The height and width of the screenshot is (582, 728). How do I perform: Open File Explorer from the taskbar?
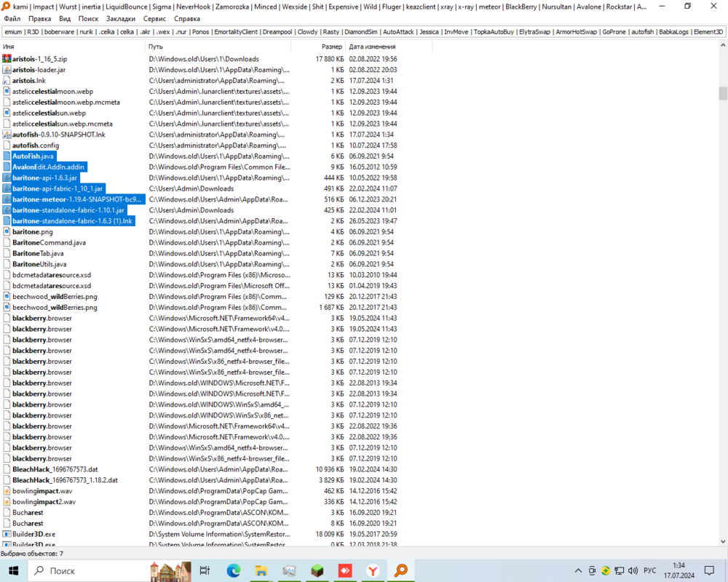261,570
